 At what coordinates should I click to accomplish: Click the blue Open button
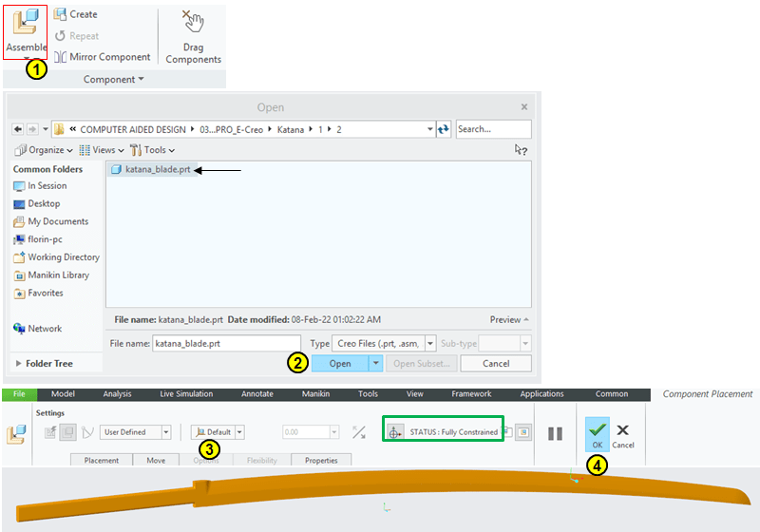click(x=339, y=364)
